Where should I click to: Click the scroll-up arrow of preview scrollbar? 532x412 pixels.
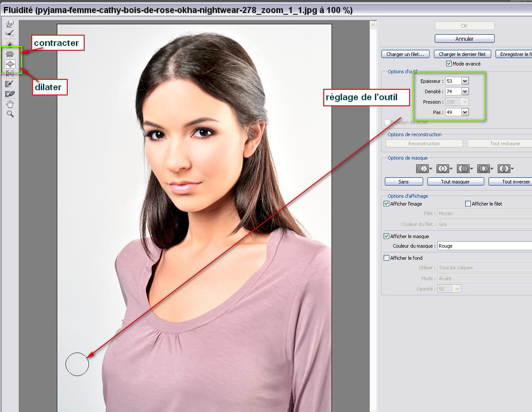(373, 26)
